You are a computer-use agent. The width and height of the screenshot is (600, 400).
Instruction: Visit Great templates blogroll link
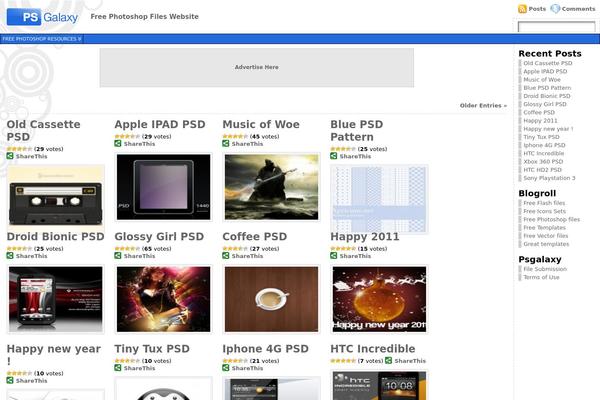coord(546,244)
